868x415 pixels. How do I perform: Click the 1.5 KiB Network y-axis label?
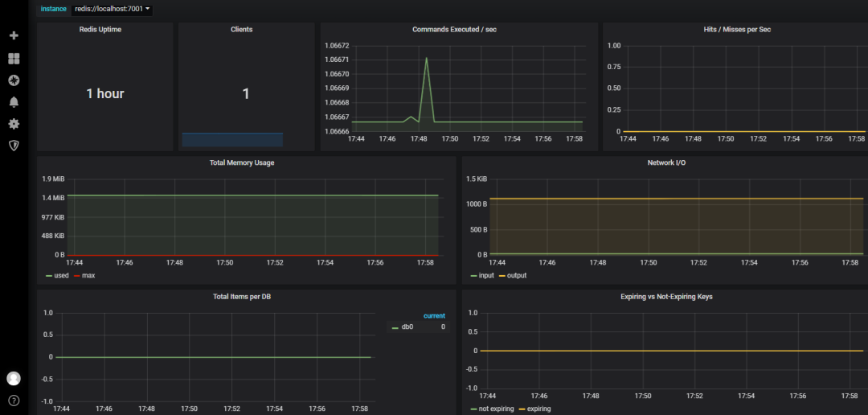476,179
